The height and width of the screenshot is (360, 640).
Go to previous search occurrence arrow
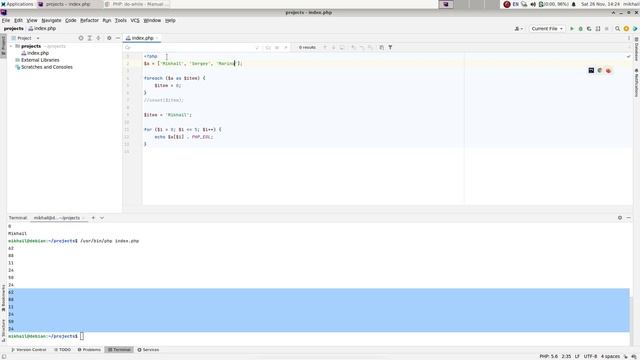point(325,47)
